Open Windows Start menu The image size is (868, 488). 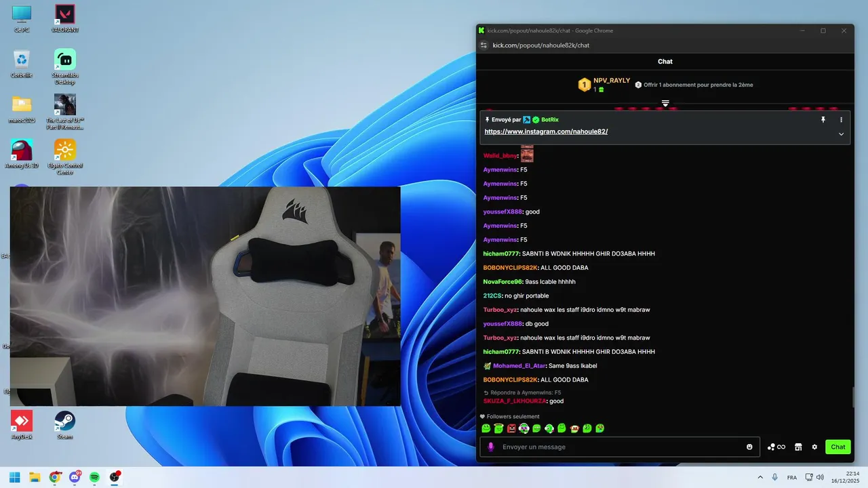[x=14, y=477]
